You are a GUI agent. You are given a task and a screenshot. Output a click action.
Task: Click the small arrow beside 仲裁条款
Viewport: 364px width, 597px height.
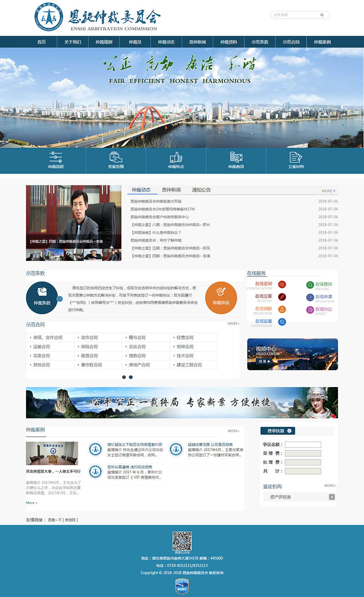point(60,299)
